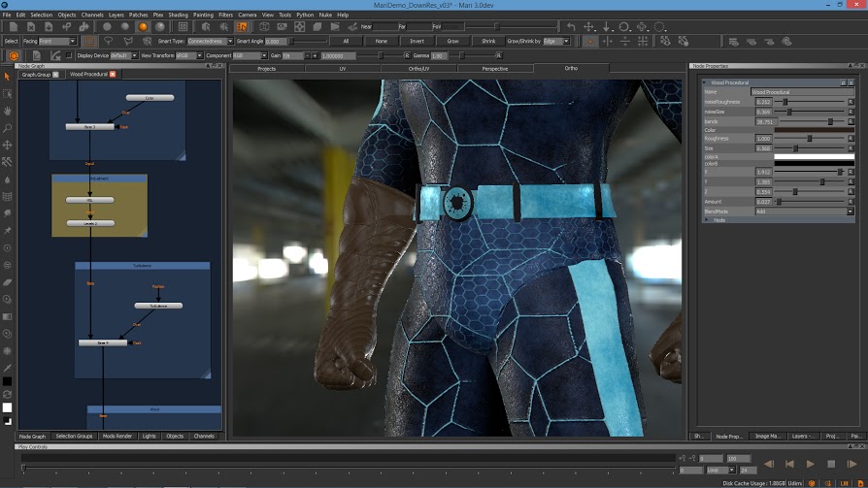This screenshot has width=868, height=488.
Task: Toggle the checkbox beside Display Device
Action: tap(71, 56)
